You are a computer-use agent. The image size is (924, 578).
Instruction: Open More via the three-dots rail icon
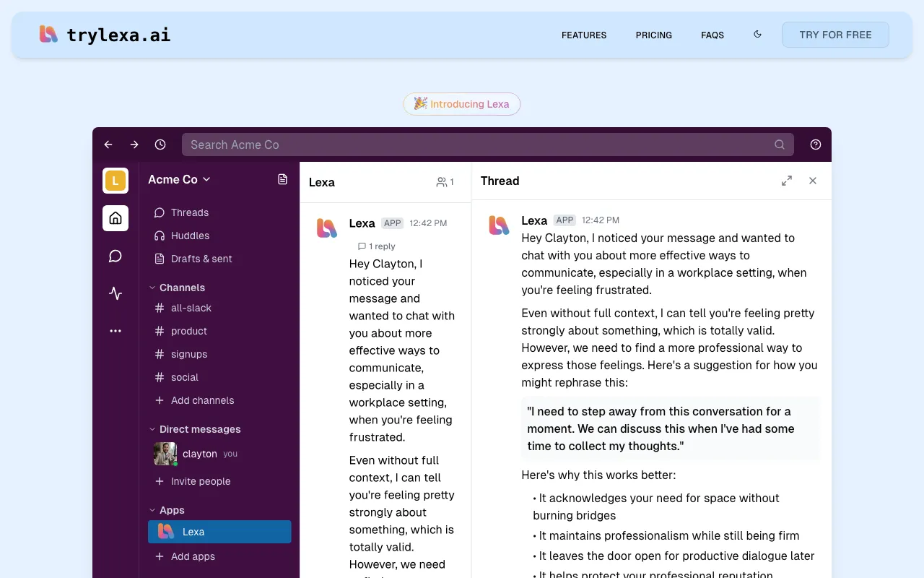pos(115,331)
